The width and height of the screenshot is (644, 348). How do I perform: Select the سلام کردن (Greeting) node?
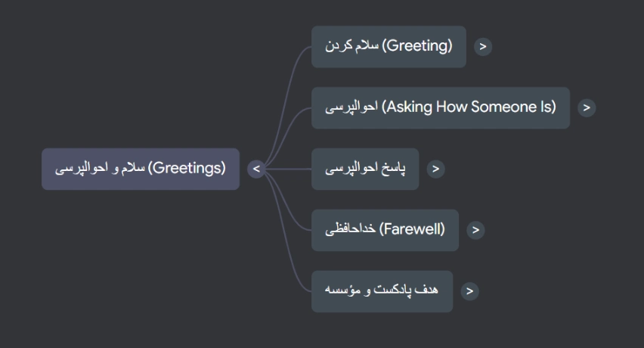(389, 46)
